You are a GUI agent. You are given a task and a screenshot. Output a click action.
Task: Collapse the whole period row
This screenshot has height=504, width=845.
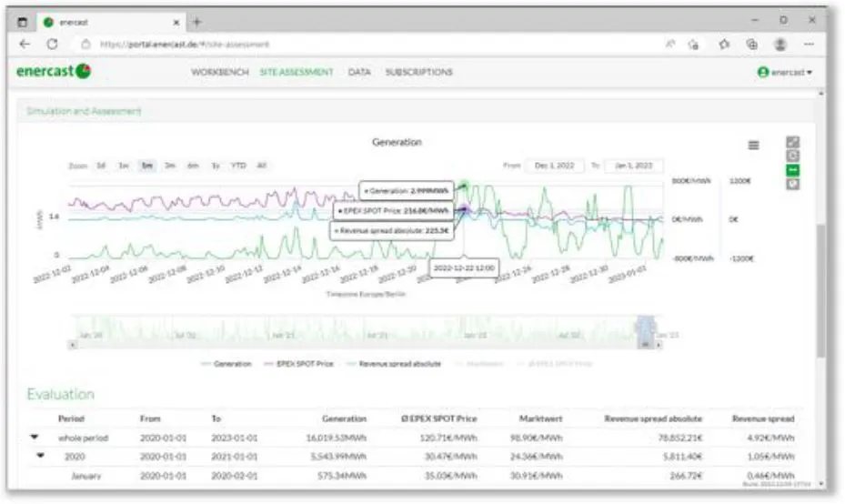coord(34,438)
